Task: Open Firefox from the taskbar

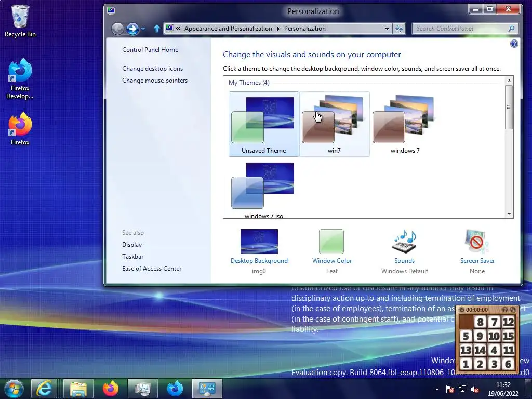Action: tap(110, 389)
